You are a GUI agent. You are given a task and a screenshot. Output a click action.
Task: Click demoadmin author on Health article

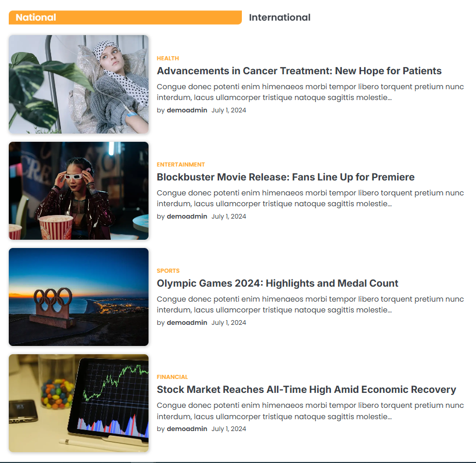pos(187,110)
